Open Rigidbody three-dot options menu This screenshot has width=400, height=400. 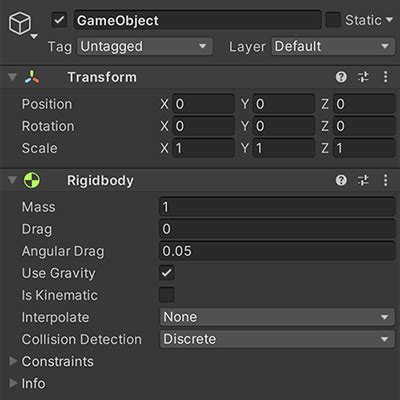point(385,180)
